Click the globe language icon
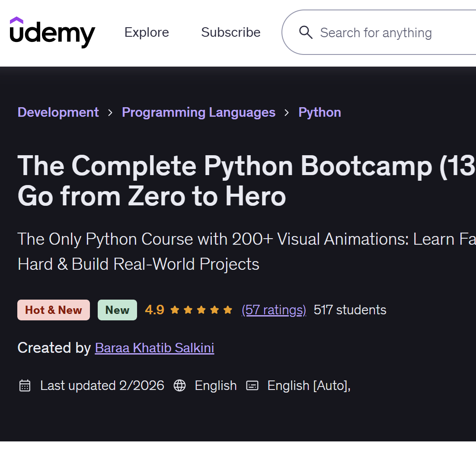 (x=179, y=386)
